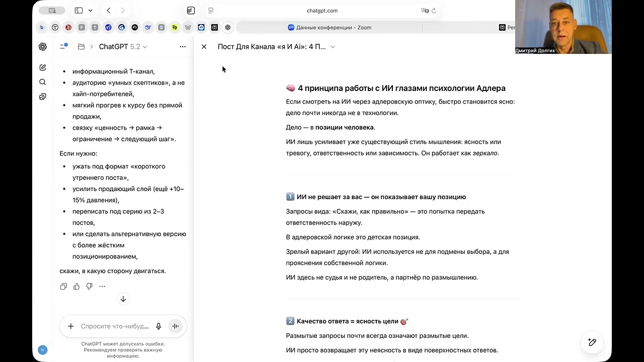
Task: Click the project folder icon in the chat header
Action: click(81, 47)
